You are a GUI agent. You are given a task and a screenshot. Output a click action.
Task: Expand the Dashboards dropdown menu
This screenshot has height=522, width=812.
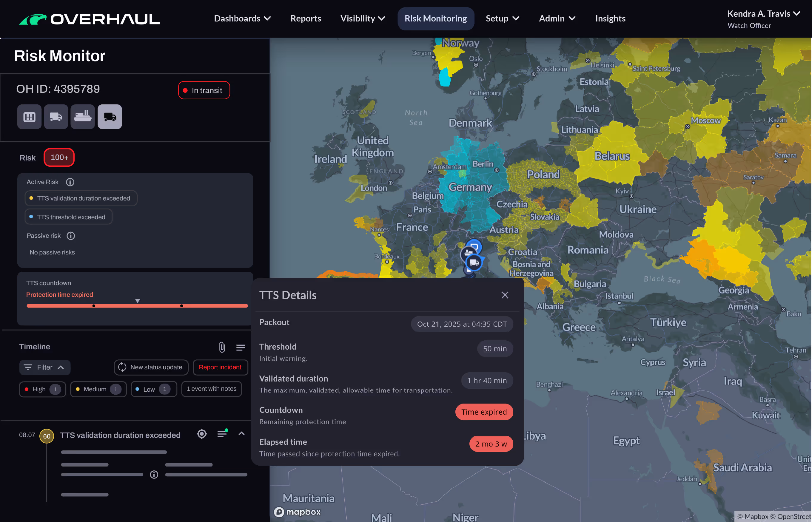242,18
